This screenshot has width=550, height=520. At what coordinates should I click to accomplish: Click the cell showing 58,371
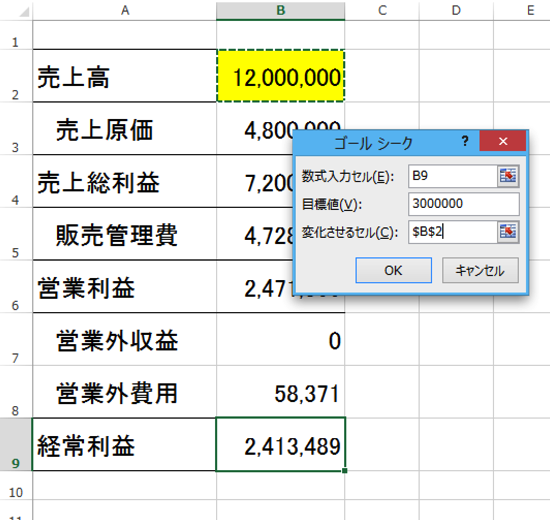[x=281, y=392]
